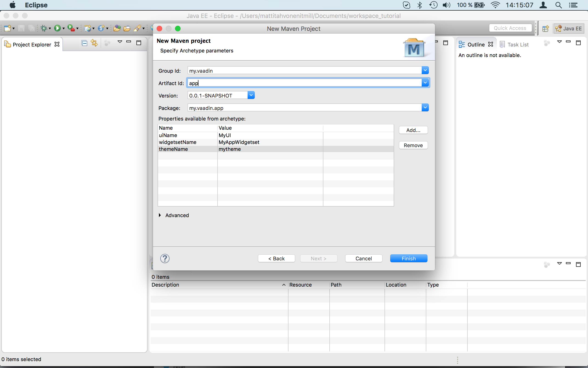Click the New dynamic web project globe icon
The height and width of the screenshot is (368, 588).
point(87,28)
